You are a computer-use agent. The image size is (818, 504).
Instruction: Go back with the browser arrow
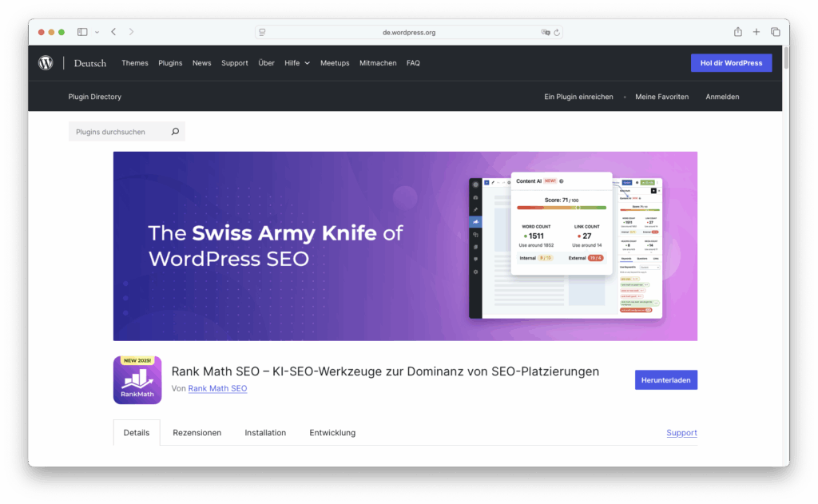pyautogui.click(x=113, y=32)
